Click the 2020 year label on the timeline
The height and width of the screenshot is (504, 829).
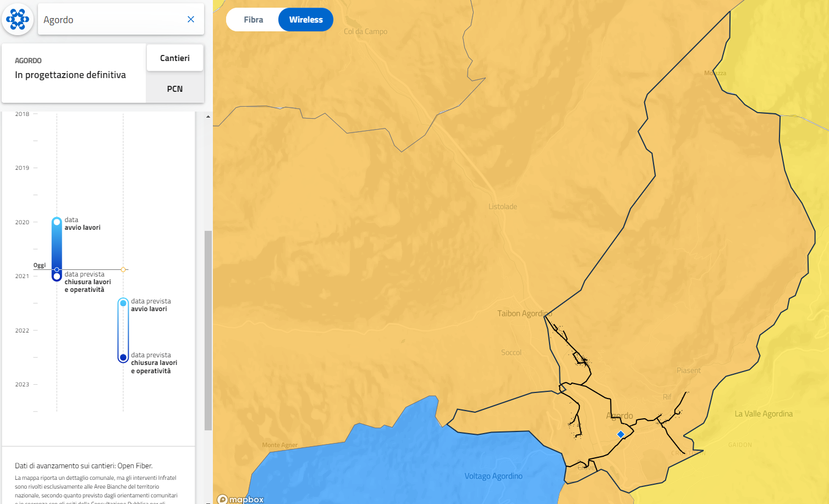click(x=22, y=223)
